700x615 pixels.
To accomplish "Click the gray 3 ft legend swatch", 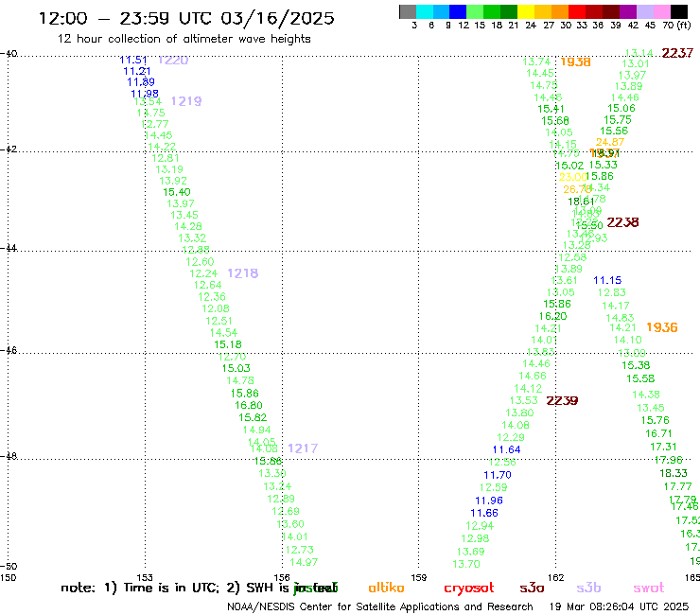I will [408, 11].
